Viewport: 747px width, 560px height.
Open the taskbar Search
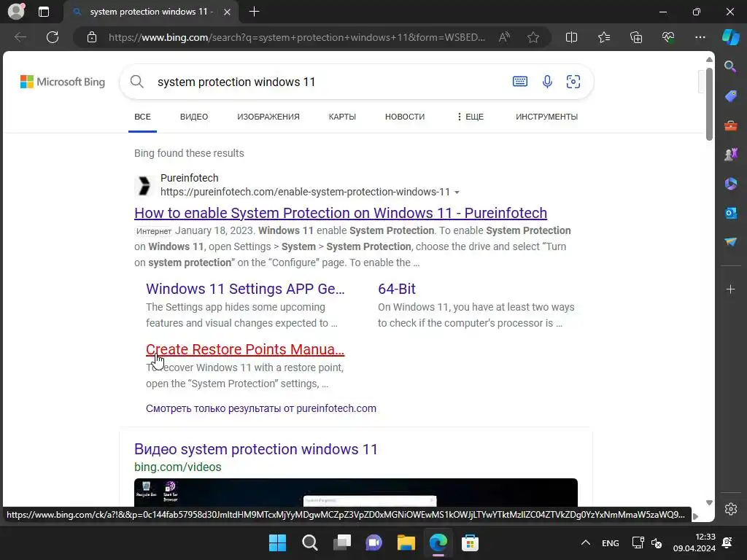click(309, 542)
